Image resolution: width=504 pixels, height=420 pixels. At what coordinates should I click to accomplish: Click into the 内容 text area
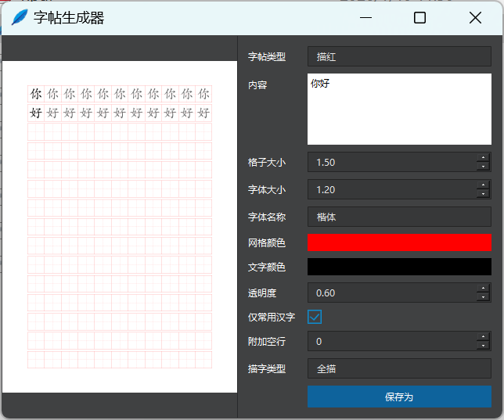tap(398, 109)
